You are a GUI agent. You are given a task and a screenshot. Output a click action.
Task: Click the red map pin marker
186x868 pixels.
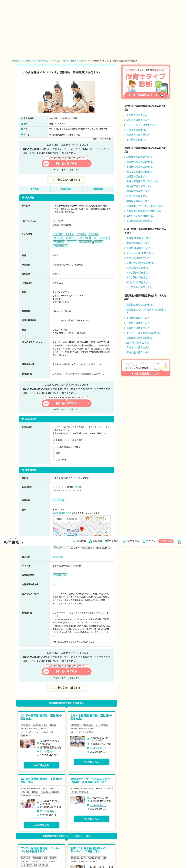pyautogui.click(x=82, y=529)
